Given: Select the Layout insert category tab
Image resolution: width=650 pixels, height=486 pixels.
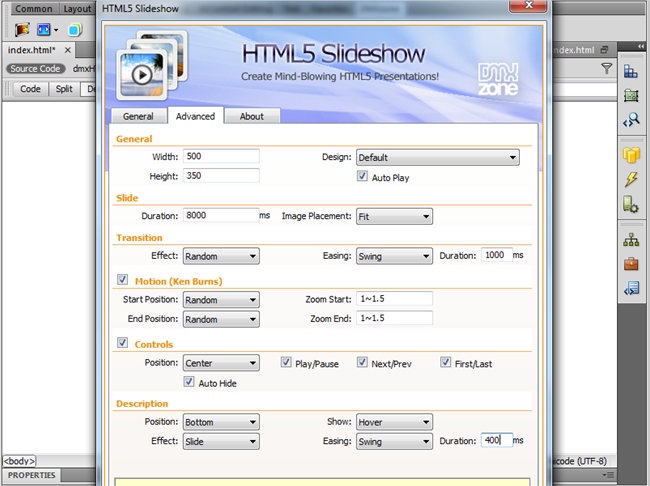Looking at the screenshot, I should (x=78, y=9).
